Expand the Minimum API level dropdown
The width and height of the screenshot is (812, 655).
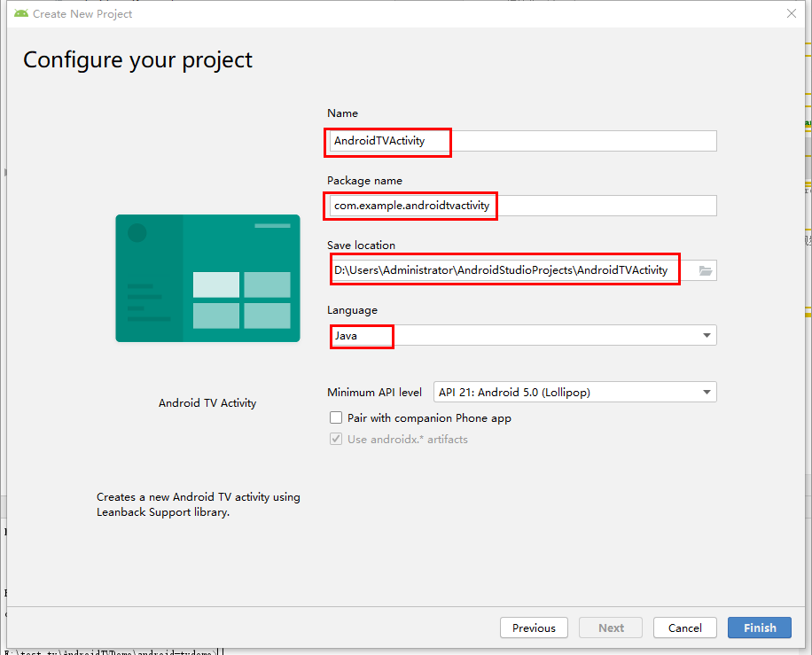(574, 392)
